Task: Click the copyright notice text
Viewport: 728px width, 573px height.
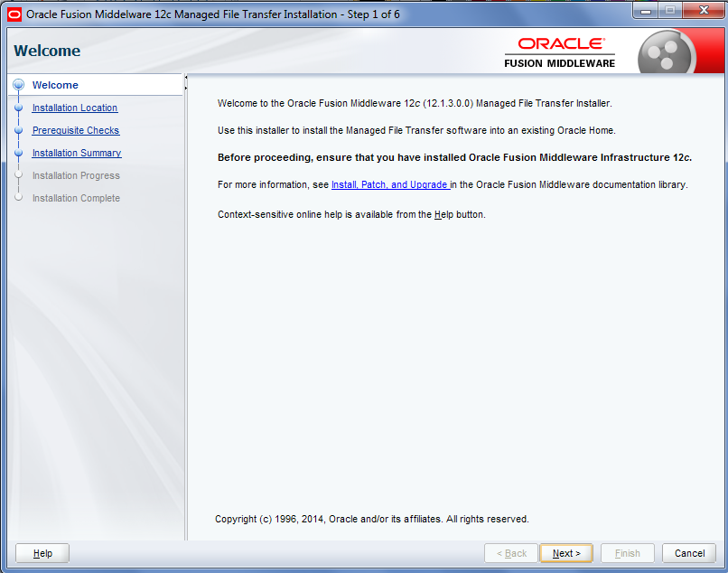Action: coord(372,519)
